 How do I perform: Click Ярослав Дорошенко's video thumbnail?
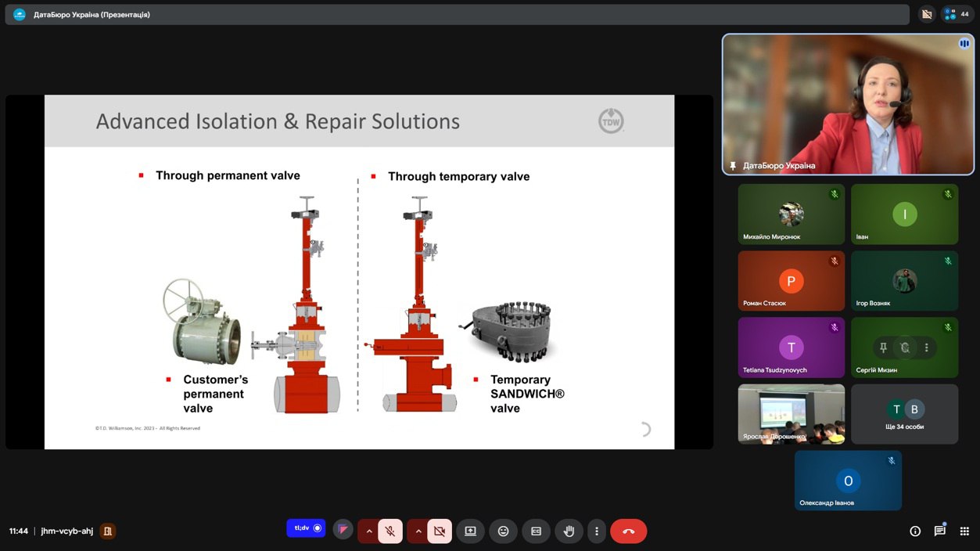point(791,414)
